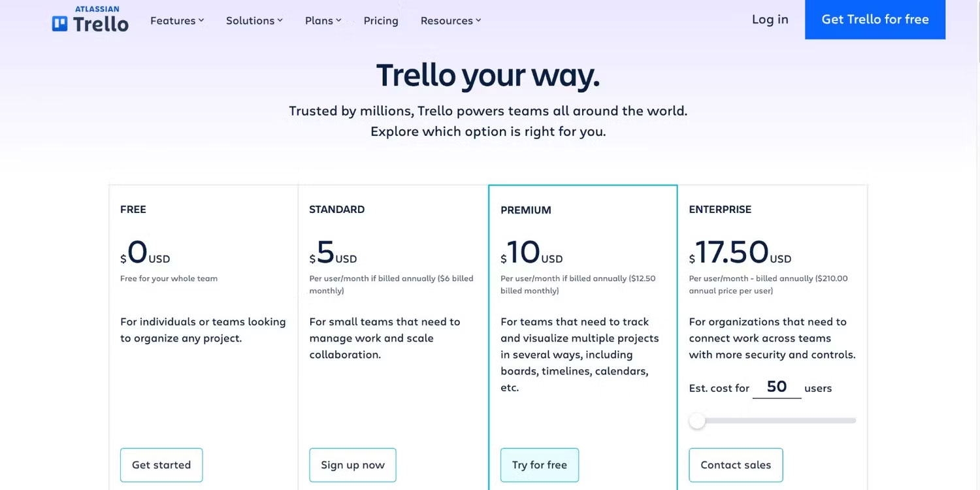Click the $10 USD Premium price
The width and height of the screenshot is (980, 490).
click(532, 252)
